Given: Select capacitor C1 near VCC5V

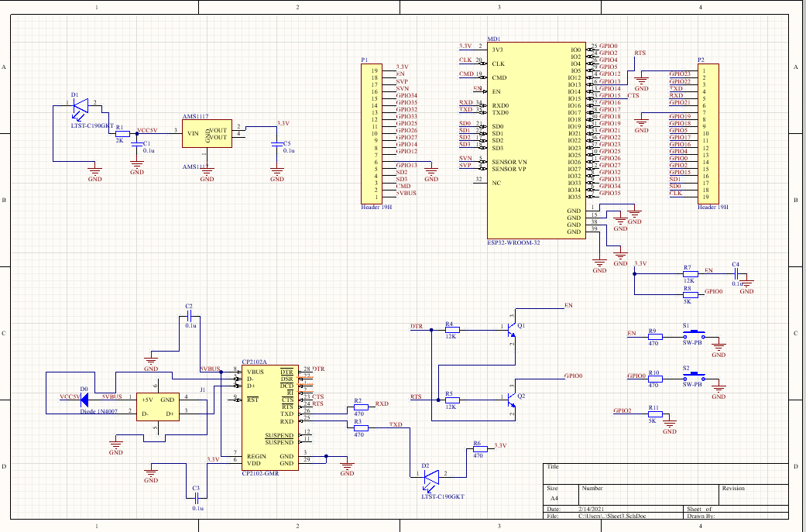Looking at the screenshot, I should 137,146.
